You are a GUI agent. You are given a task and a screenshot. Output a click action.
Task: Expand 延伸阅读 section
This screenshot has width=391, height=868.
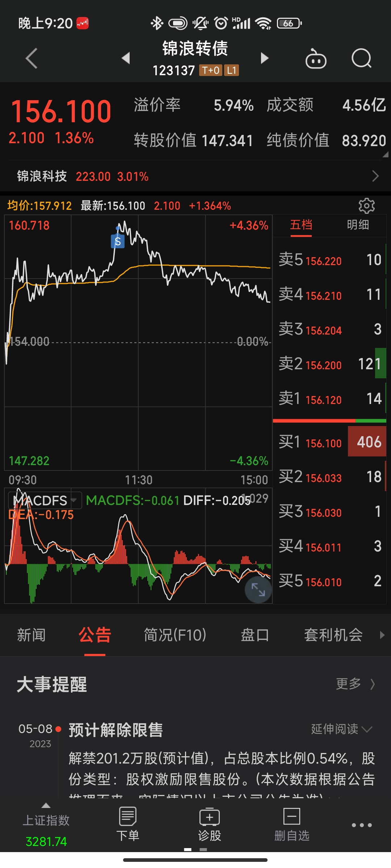(x=341, y=729)
